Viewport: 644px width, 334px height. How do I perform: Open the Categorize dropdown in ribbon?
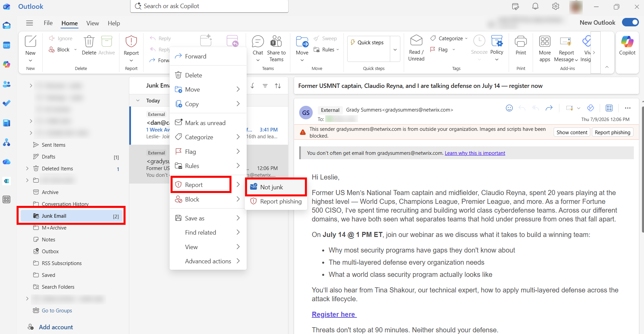pyautogui.click(x=466, y=39)
